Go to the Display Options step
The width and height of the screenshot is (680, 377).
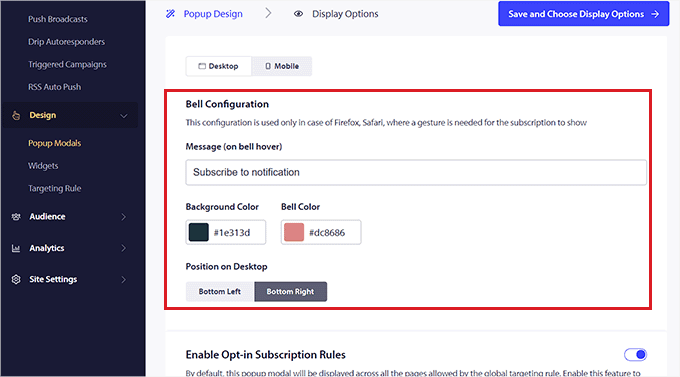click(345, 14)
